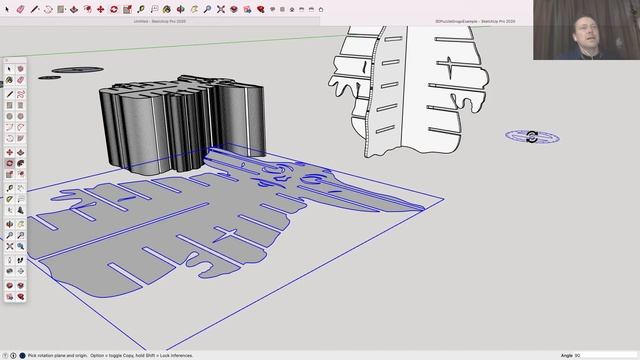Select the Circle tool in the left palette
The width and height of the screenshot is (640, 360).
click(10, 116)
